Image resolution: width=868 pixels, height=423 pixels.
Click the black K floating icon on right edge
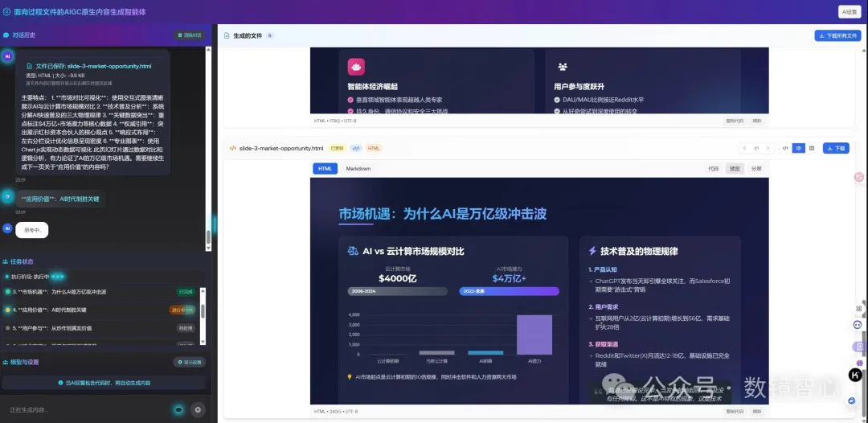(x=855, y=375)
